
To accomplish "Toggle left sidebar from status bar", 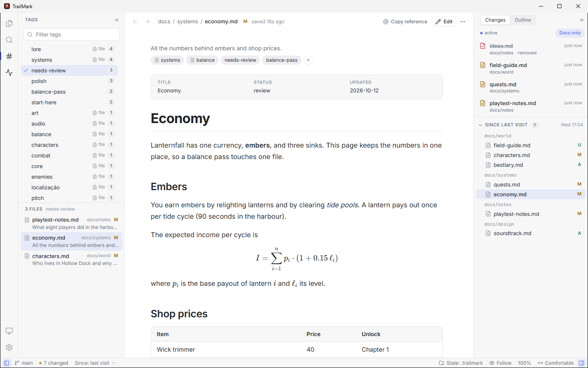I will click(x=7, y=363).
